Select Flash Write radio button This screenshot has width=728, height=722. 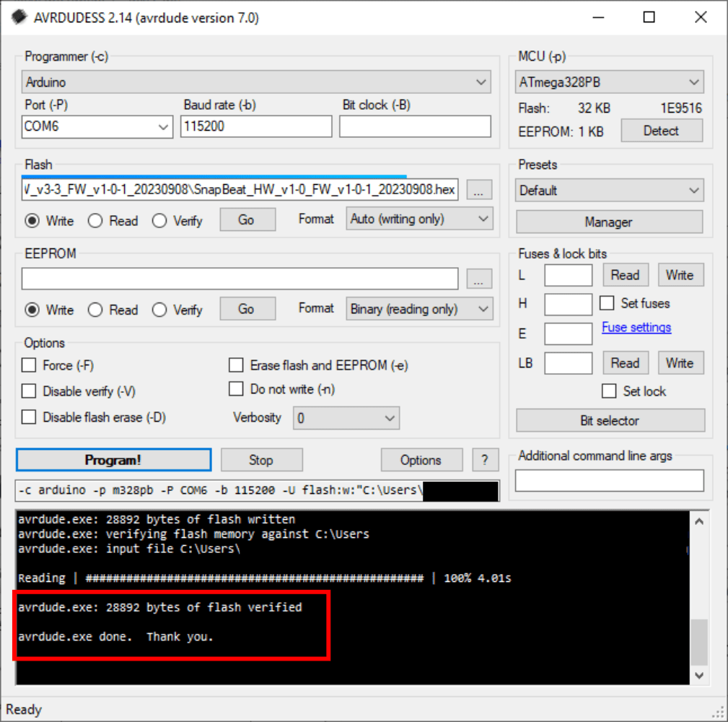[x=32, y=221]
